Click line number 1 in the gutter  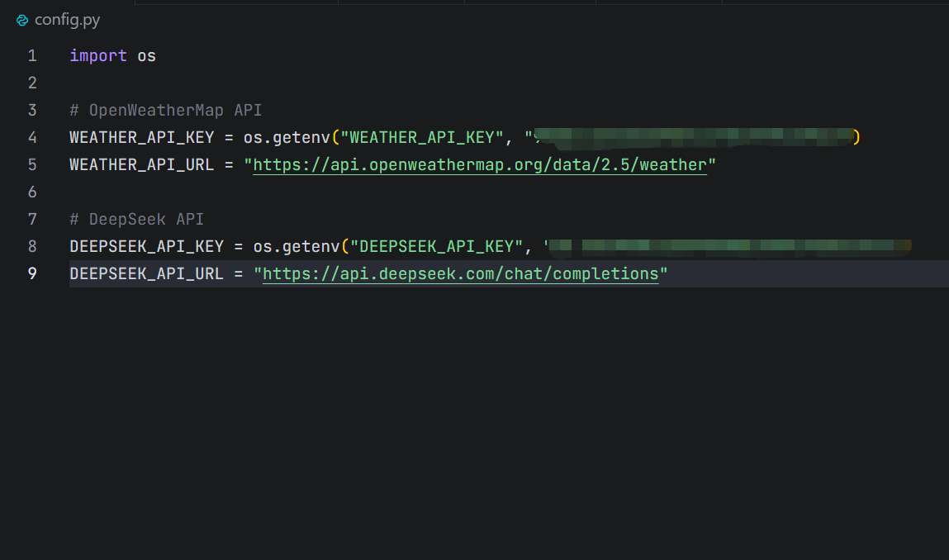coord(32,55)
